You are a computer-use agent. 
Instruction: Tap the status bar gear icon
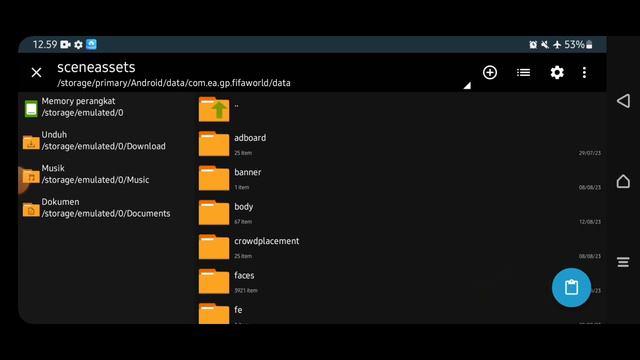[78, 44]
